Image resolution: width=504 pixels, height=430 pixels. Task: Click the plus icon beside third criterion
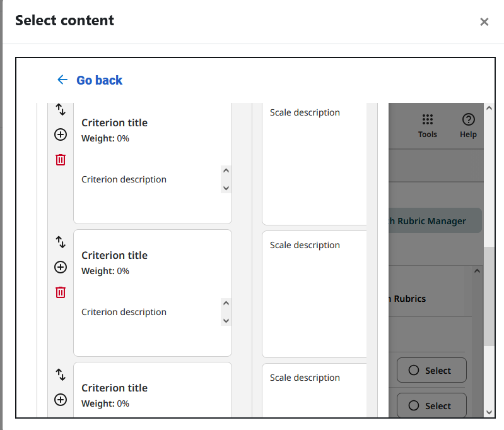click(x=61, y=400)
